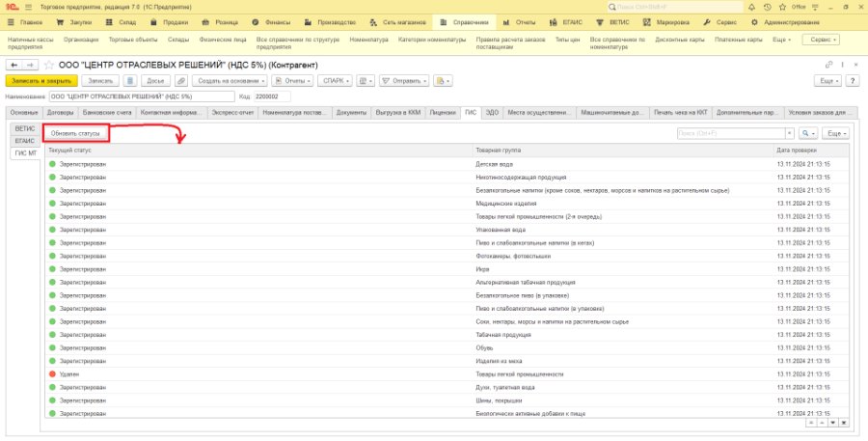Move list to the first row
This screenshot has width=868, height=441.
[810, 422]
